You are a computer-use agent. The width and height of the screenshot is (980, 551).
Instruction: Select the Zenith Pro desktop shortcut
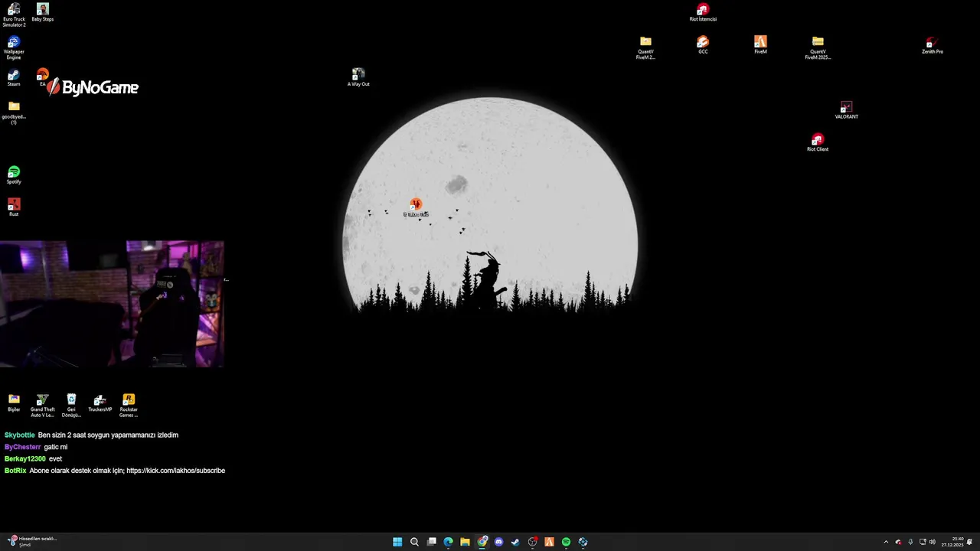click(x=933, y=44)
